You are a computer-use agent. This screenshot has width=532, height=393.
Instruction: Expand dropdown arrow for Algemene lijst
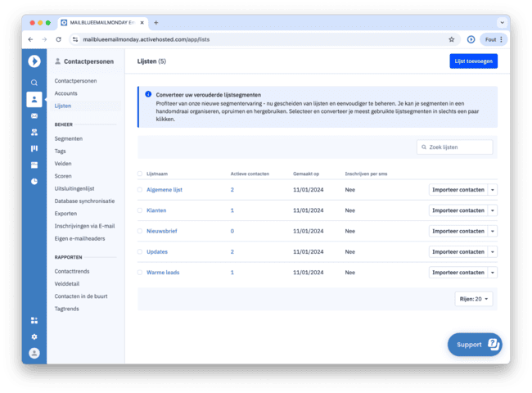coord(493,190)
